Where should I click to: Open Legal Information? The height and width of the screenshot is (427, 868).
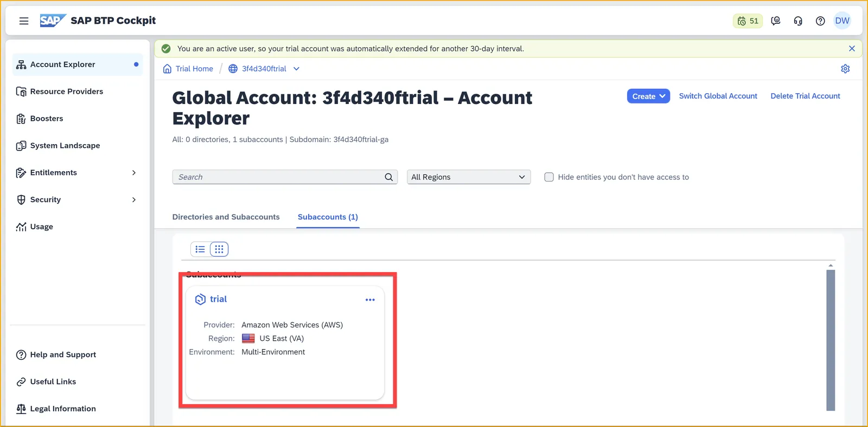click(78, 409)
